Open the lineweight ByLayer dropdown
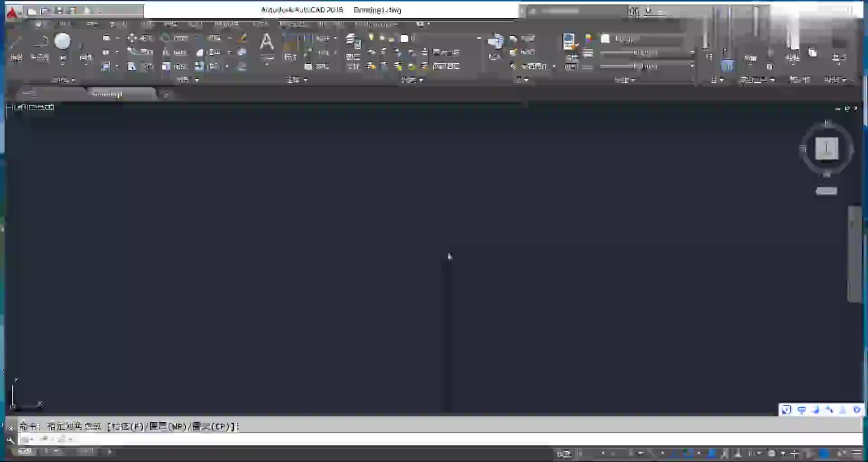 [647, 52]
